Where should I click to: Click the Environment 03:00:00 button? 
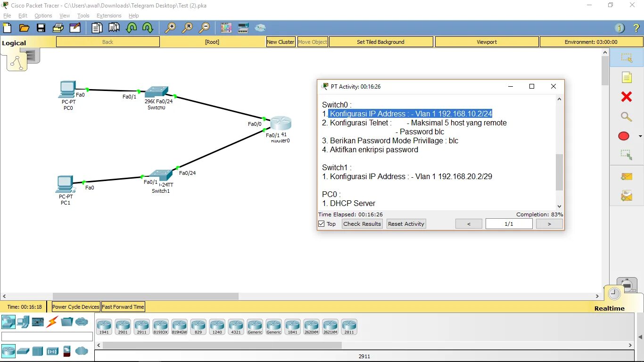(x=591, y=42)
